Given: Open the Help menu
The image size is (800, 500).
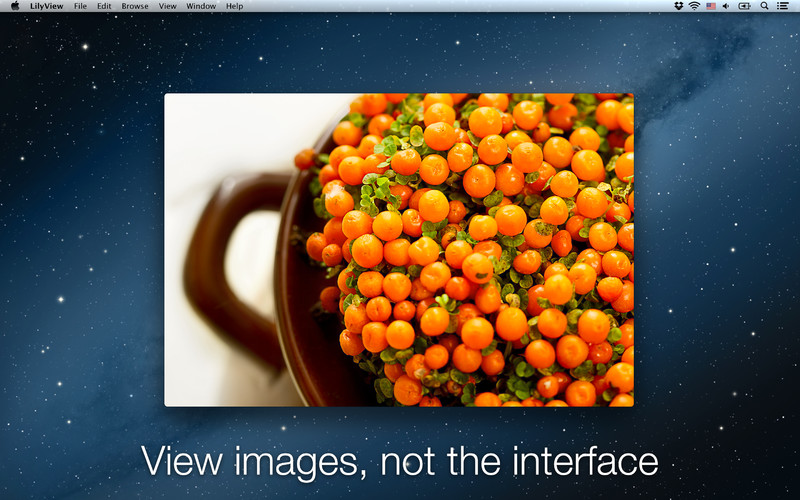Looking at the screenshot, I should pos(234,6).
